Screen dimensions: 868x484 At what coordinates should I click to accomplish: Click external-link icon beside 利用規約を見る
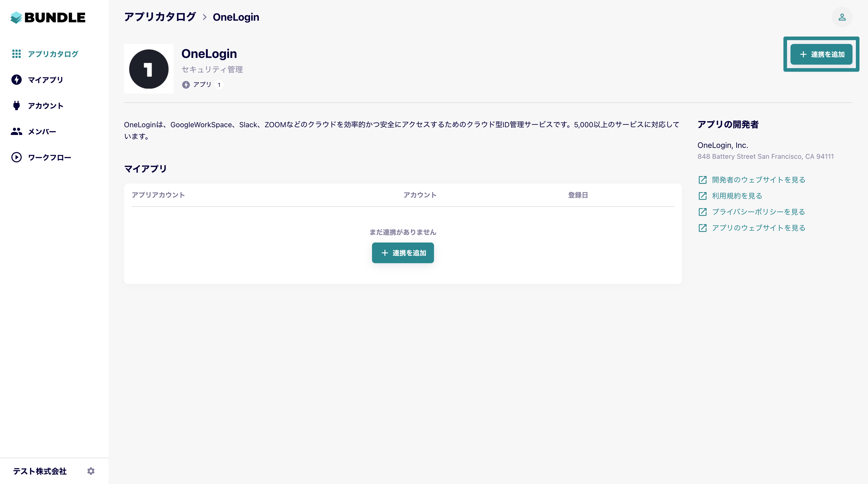click(x=703, y=196)
